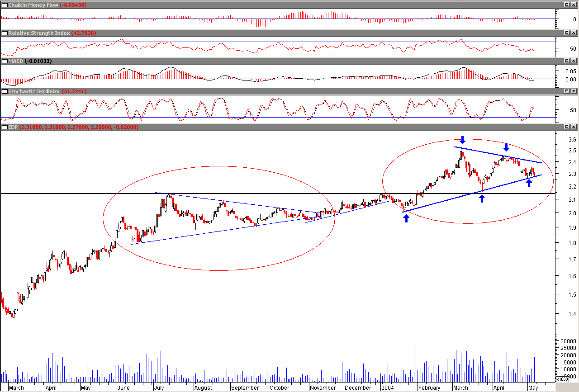Click the Chaikin value "(-0.09438)"
This screenshot has height=392, width=579.
(x=73, y=5)
